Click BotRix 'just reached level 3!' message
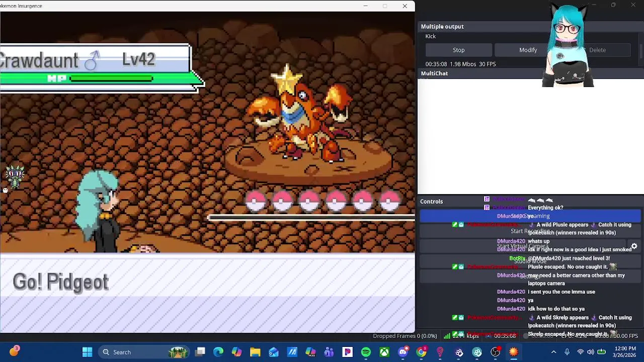This screenshot has width=644, height=362. (x=569, y=258)
